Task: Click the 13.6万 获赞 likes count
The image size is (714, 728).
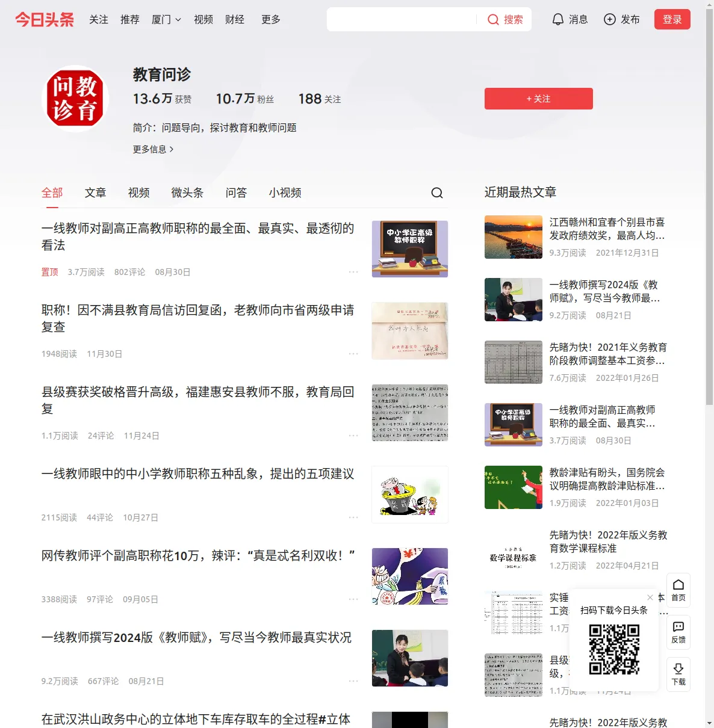Action: point(163,99)
